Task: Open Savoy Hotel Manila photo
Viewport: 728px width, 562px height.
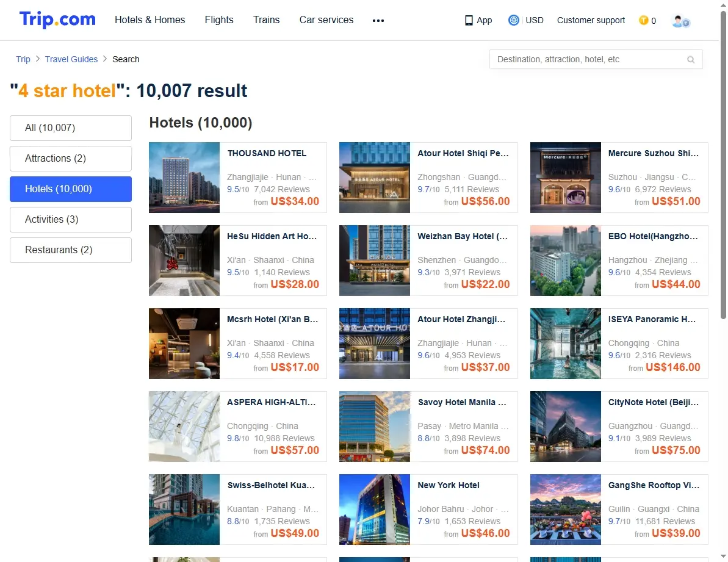Action: pos(375,427)
